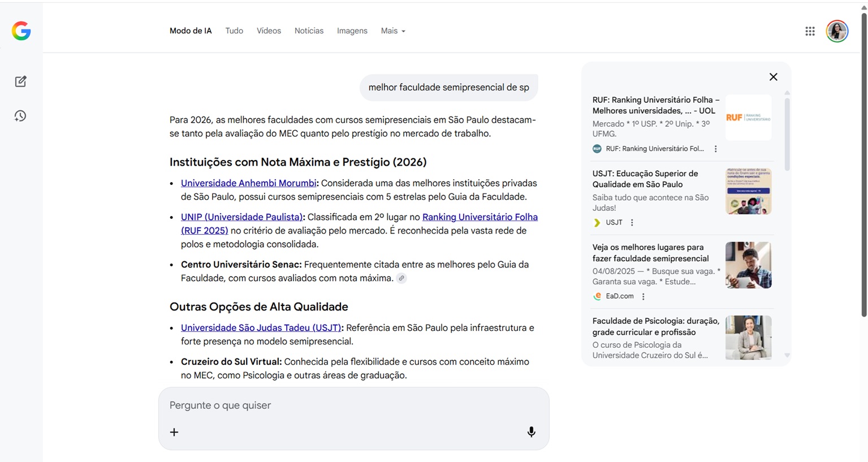Activate voice search with the microphone icon
Viewport: 868px width, 462px height.
coord(531,431)
